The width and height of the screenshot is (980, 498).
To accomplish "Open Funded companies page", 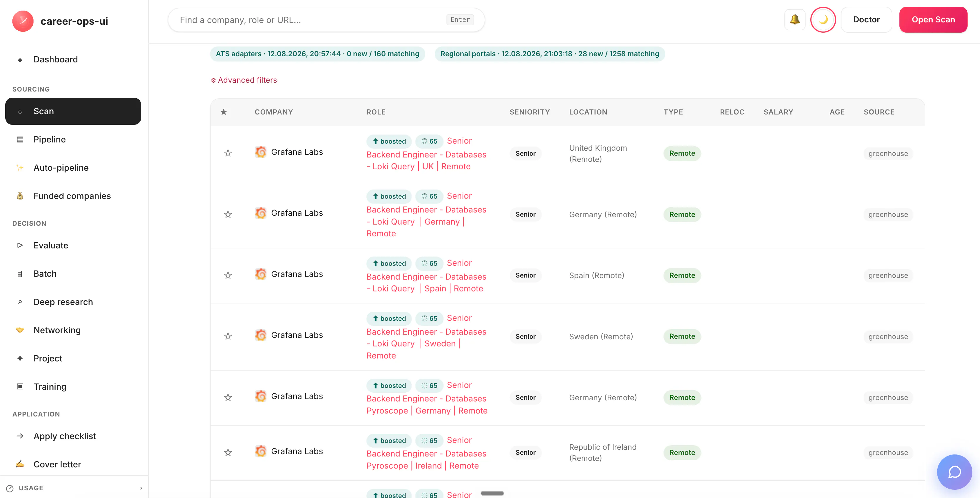I will [73, 196].
